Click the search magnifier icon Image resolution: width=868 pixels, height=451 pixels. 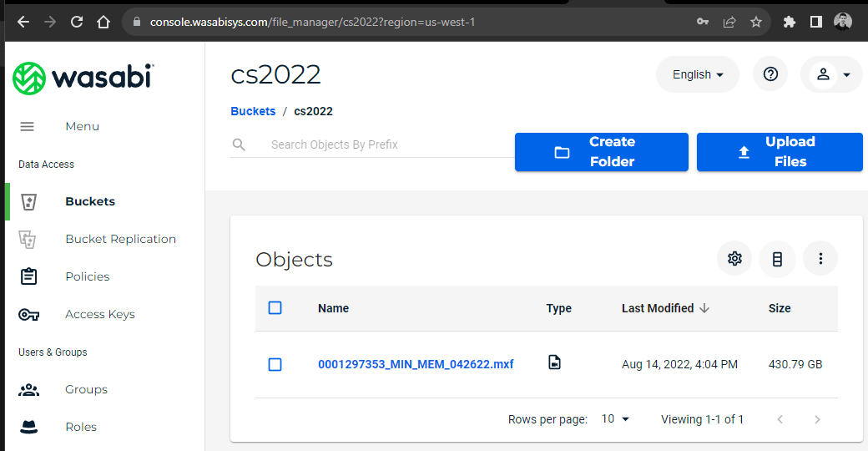(x=240, y=144)
